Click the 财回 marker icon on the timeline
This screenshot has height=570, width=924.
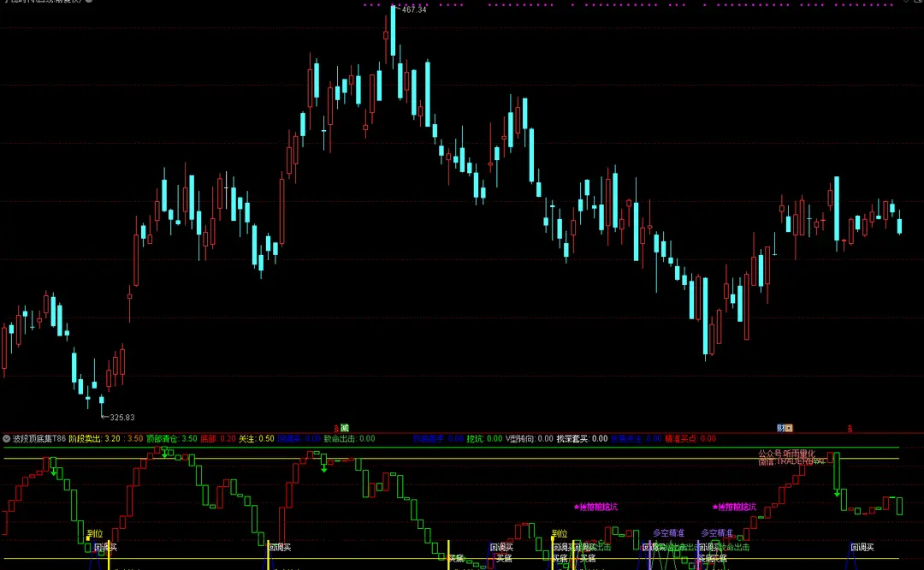pos(785,429)
